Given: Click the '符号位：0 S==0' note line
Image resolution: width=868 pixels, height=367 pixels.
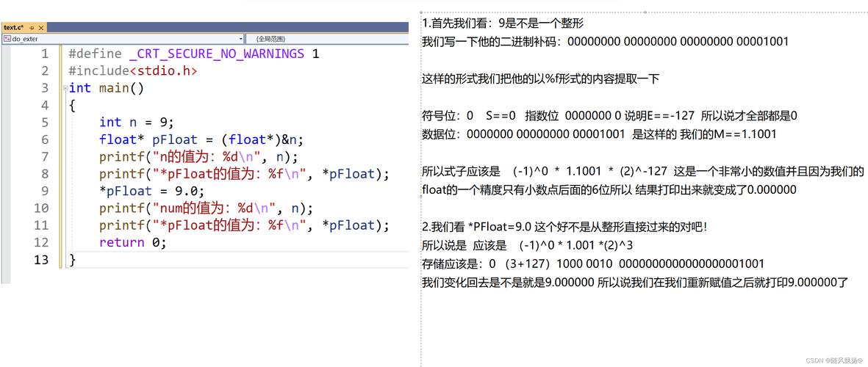Looking at the screenshot, I should pos(609,116).
